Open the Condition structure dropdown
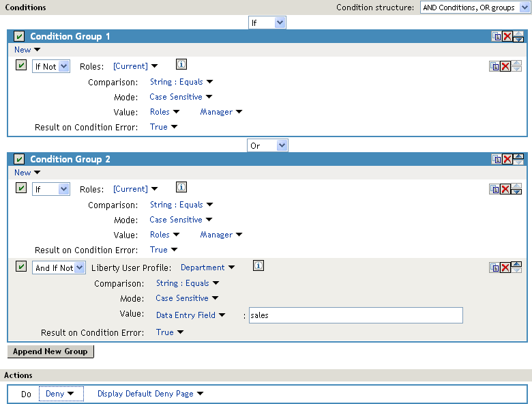This screenshot has height=404, width=532. (x=476, y=8)
